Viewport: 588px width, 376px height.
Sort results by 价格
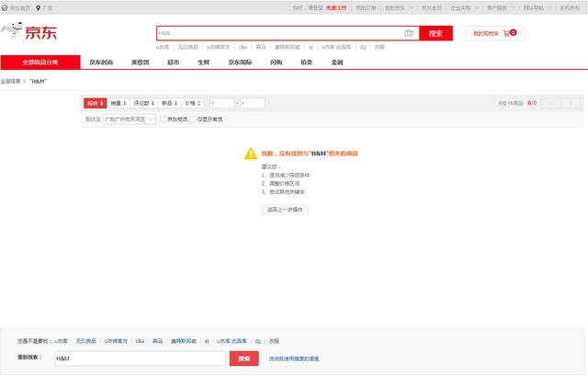coord(193,103)
